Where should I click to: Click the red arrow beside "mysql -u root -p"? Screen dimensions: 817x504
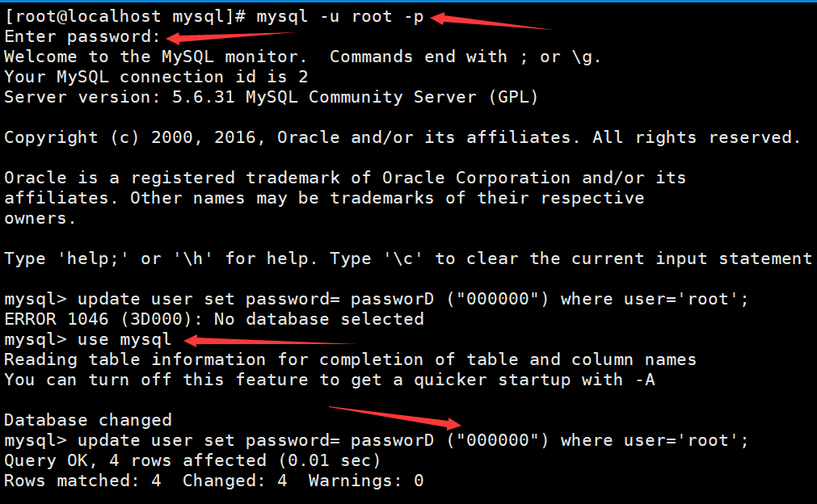pos(493,21)
